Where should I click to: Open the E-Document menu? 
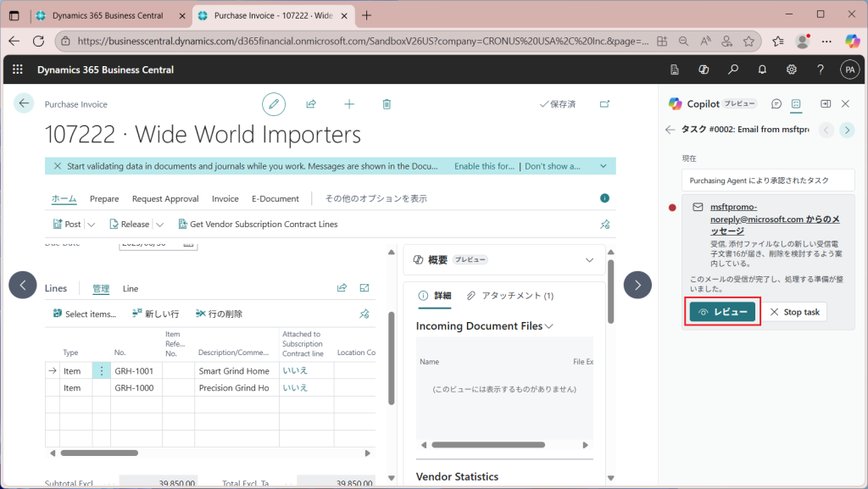(x=275, y=198)
